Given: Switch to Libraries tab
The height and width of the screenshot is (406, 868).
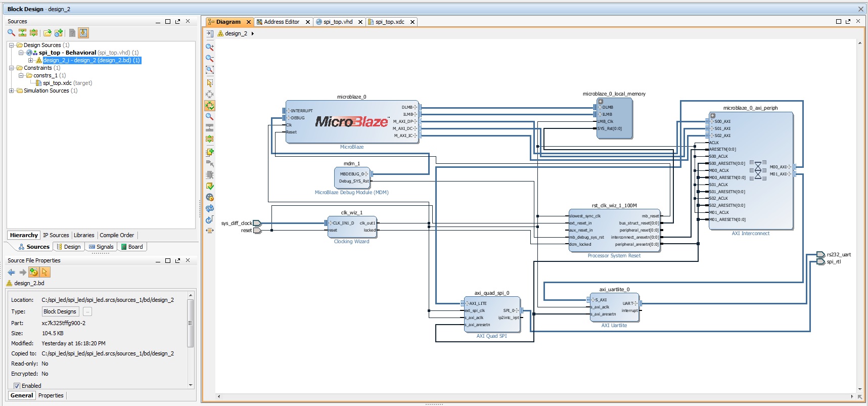Looking at the screenshot, I should (x=84, y=235).
